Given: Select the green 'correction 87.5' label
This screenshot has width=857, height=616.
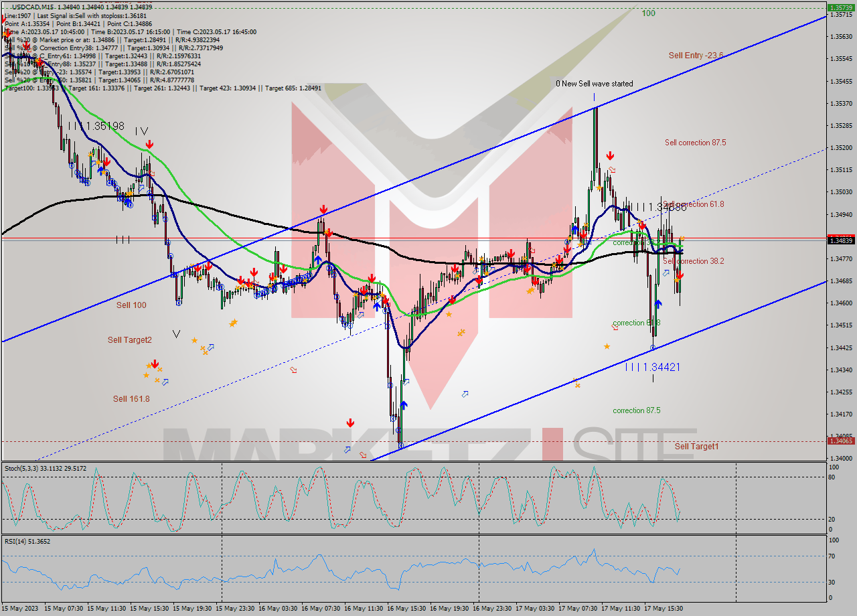Looking at the screenshot, I should [636, 410].
